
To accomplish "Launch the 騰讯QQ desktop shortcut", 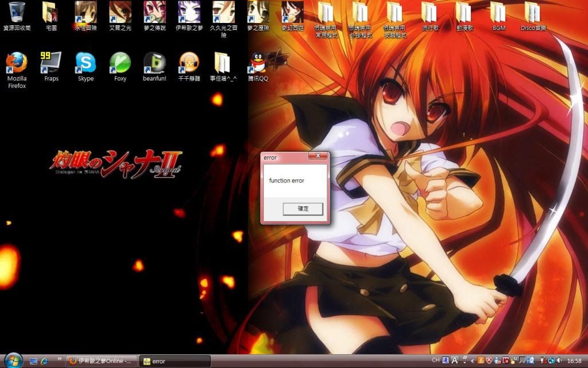I will 258,67.
